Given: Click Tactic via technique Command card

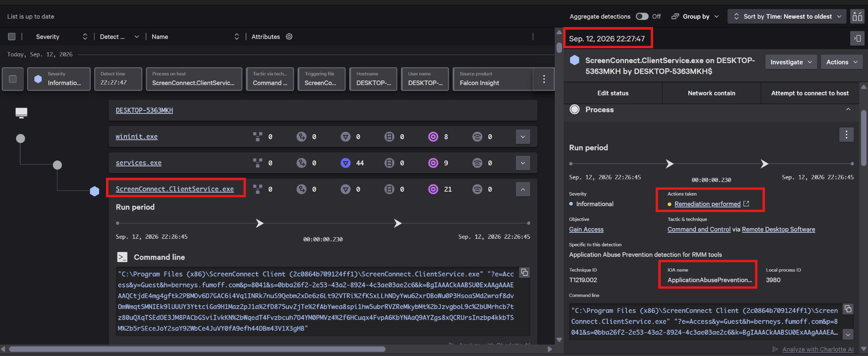Looking at the screenshot, I should click(x=270, y=79).
